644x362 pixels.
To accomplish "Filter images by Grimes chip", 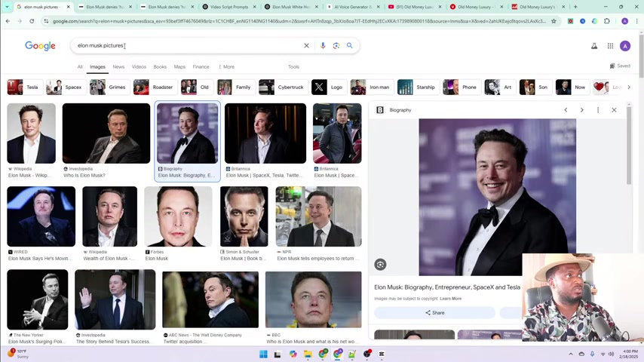I will click(109, 87).
